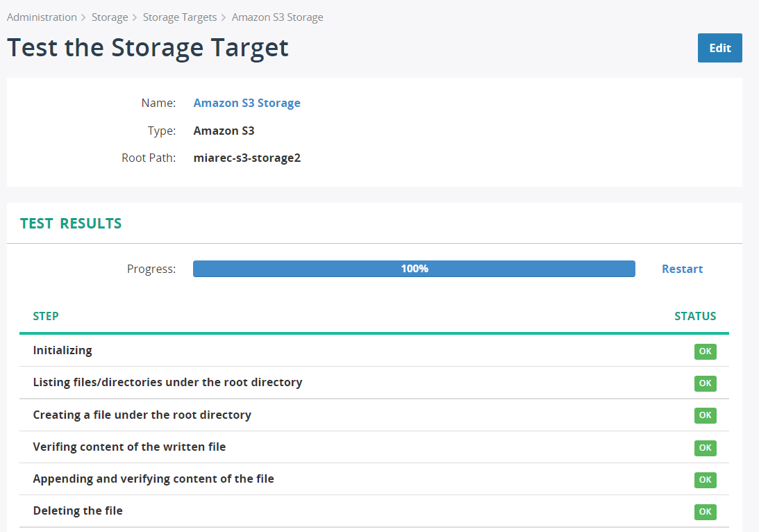Open Administration in the breadcrumb
The width and height of the screenshot is (759, 532).
coord(42,17)
